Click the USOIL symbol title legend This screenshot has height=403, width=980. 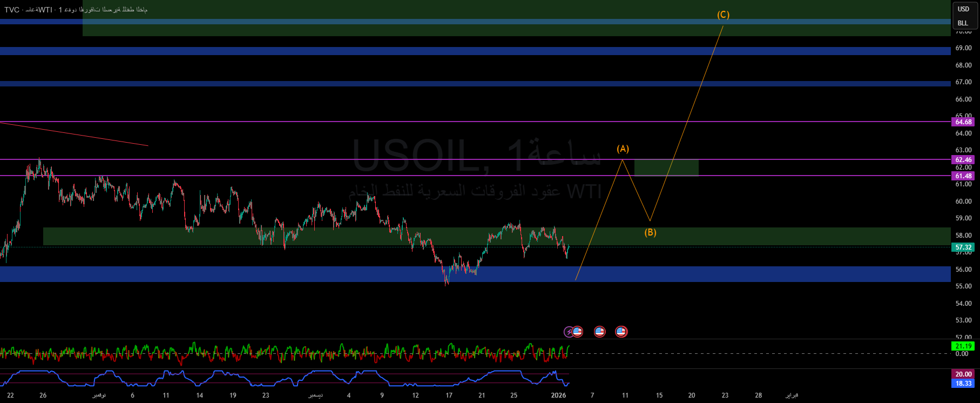tap(76, 10)
